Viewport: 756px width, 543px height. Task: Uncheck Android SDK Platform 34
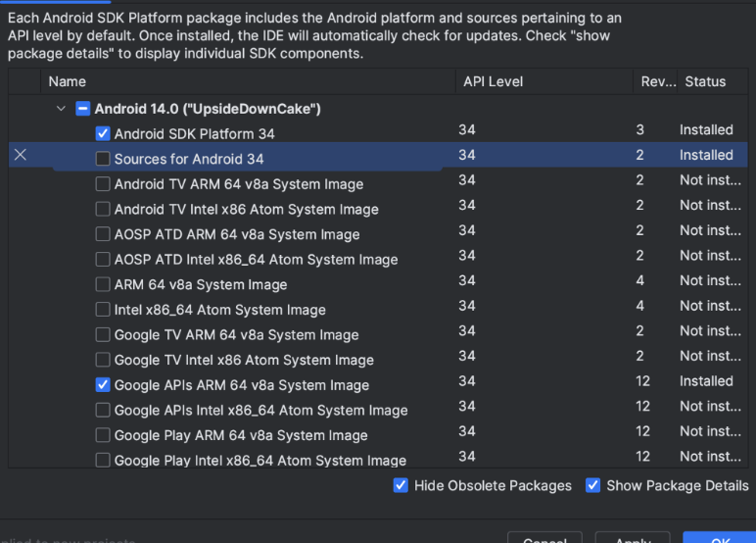coord(103,134)
